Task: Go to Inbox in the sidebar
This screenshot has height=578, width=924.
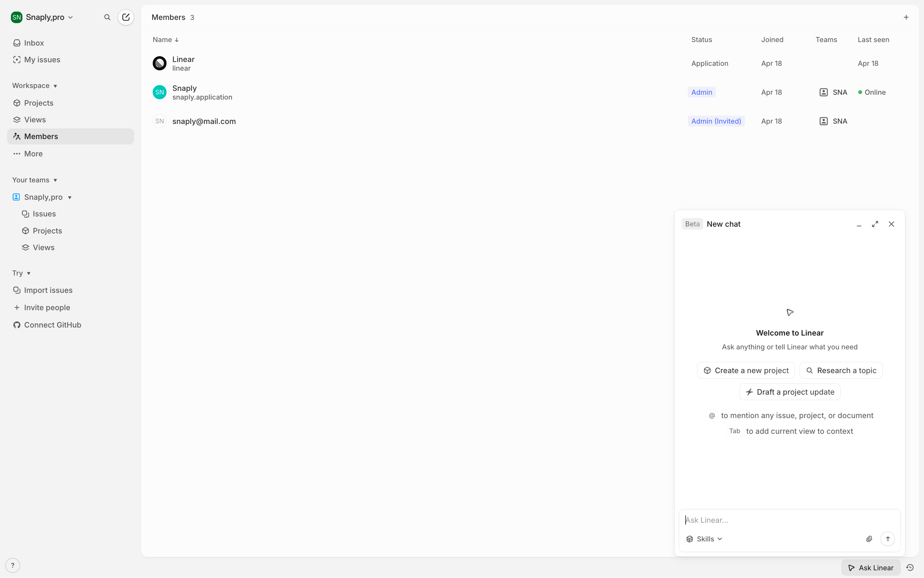Action: pos(71,43)
